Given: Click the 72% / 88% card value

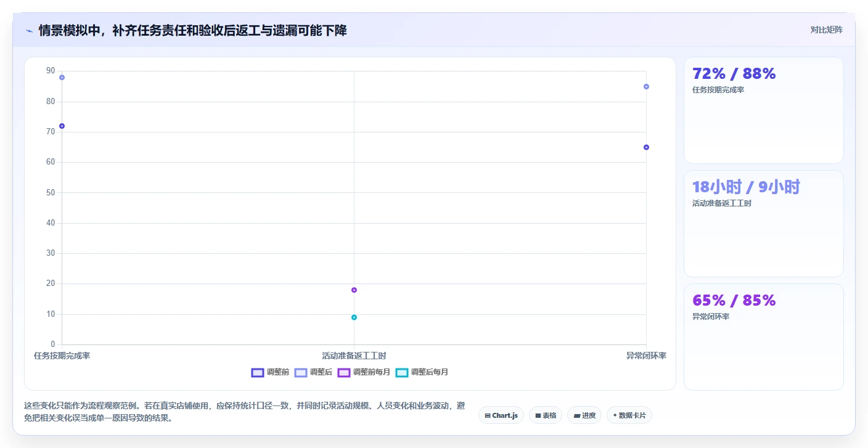Looking at the screenshot, I should [x=734, y=73].
